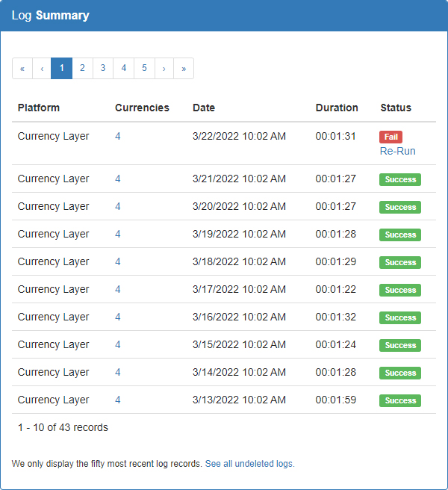
Task: Click the Duration column header
Action: 337,108
